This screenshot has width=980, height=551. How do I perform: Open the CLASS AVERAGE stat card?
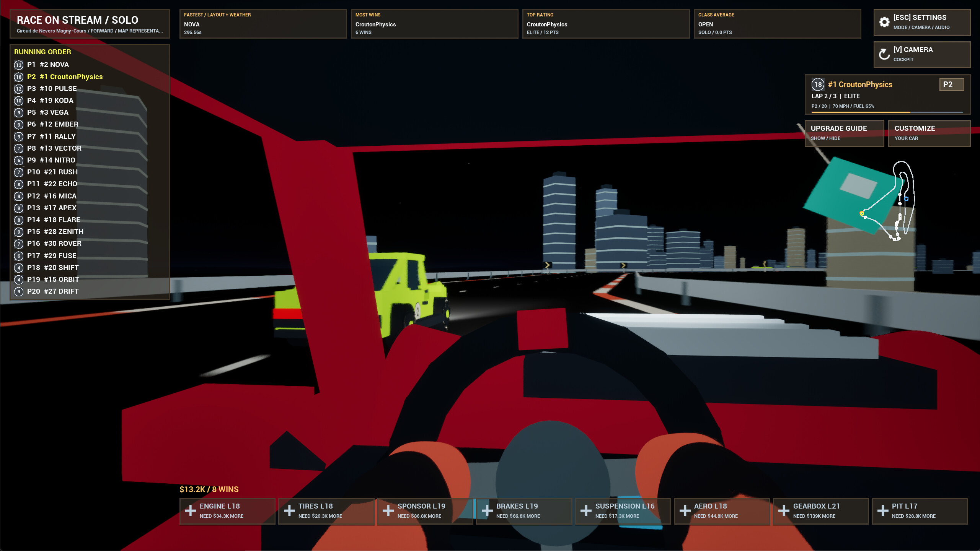(x=777, y=24)
